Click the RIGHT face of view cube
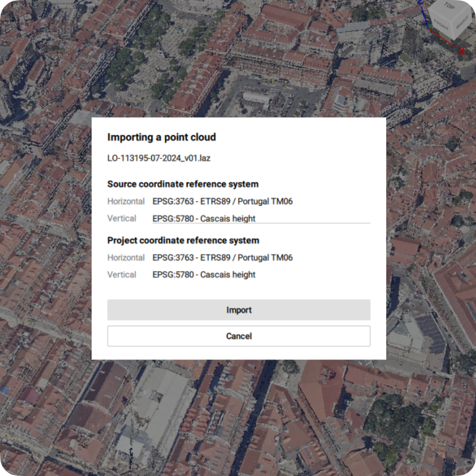The height and width of the screenshot is (476, 476). (463, 23)
